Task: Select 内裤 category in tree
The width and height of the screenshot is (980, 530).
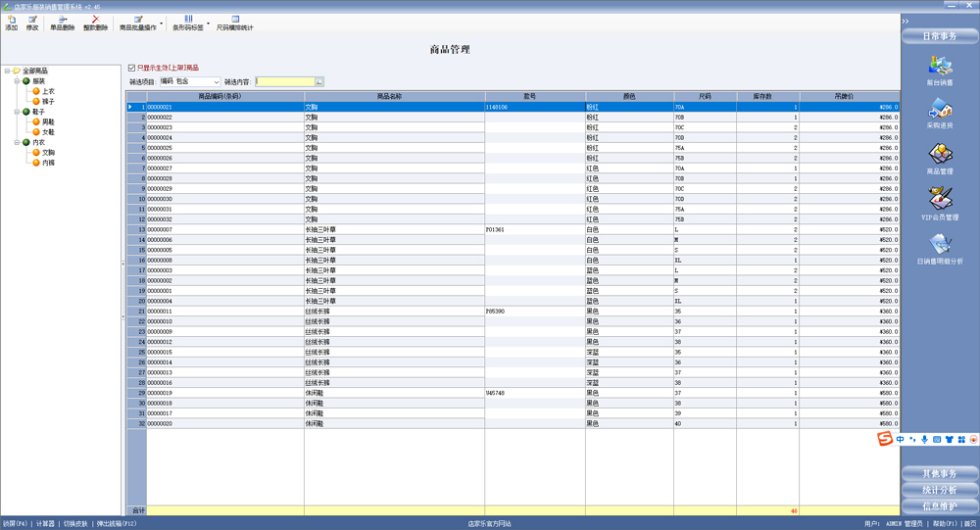Action: [x=48, y=163]
